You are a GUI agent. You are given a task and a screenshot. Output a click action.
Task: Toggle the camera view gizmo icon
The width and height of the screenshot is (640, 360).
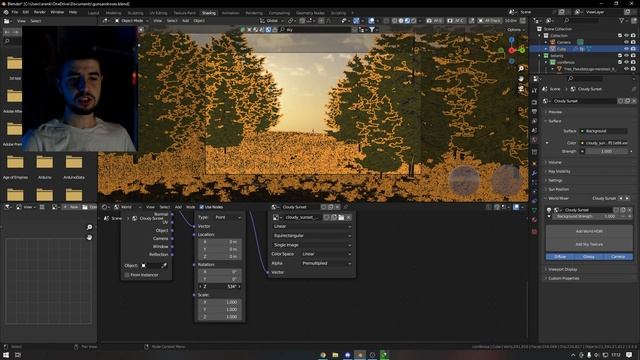point(521,89)
